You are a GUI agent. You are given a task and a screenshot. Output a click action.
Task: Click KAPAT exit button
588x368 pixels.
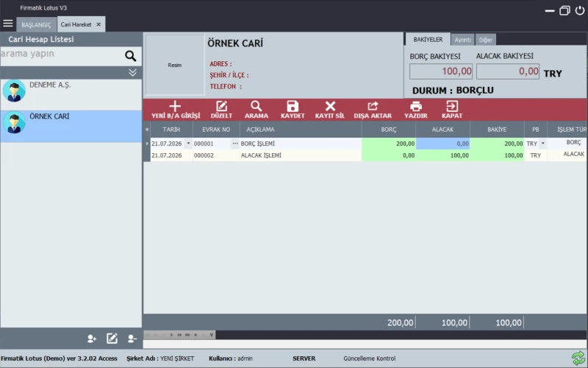coord(452,110)
